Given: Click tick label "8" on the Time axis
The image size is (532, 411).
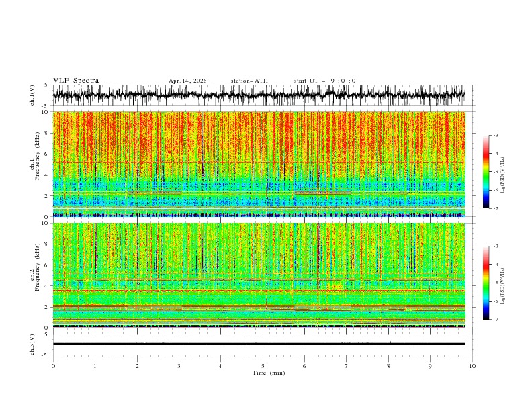Looking at the screenshot, I should [x=388, y=366].
